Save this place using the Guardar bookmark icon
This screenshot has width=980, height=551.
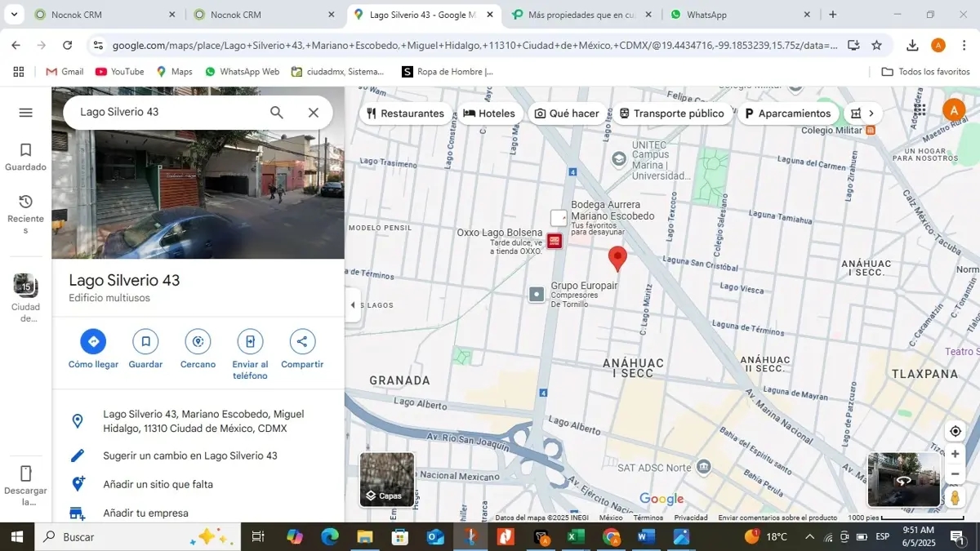145,341
